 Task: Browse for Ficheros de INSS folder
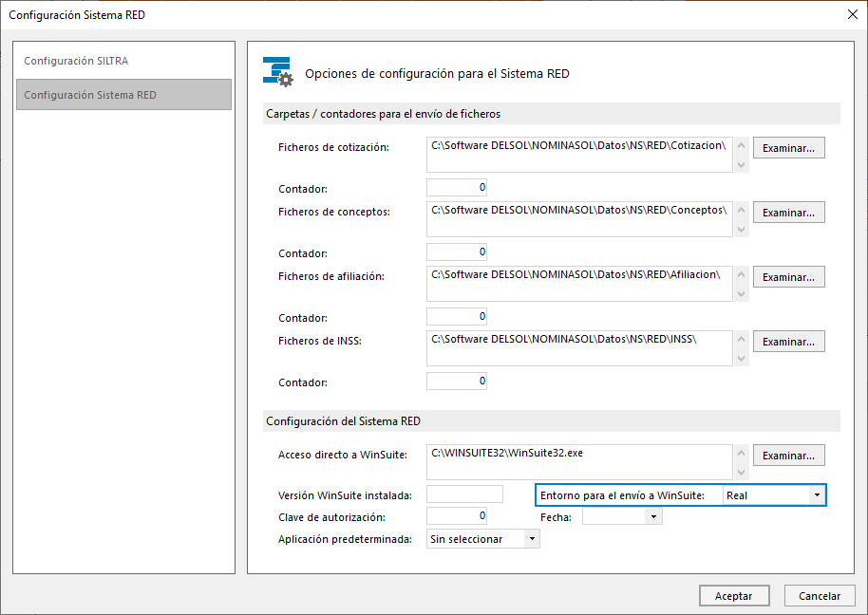click(789, 342)
